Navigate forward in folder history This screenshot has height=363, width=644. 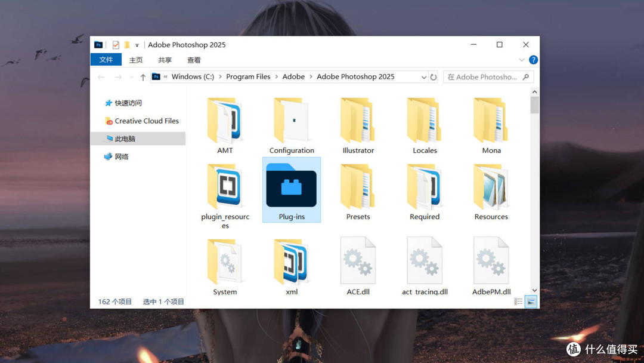pos(118,77)
